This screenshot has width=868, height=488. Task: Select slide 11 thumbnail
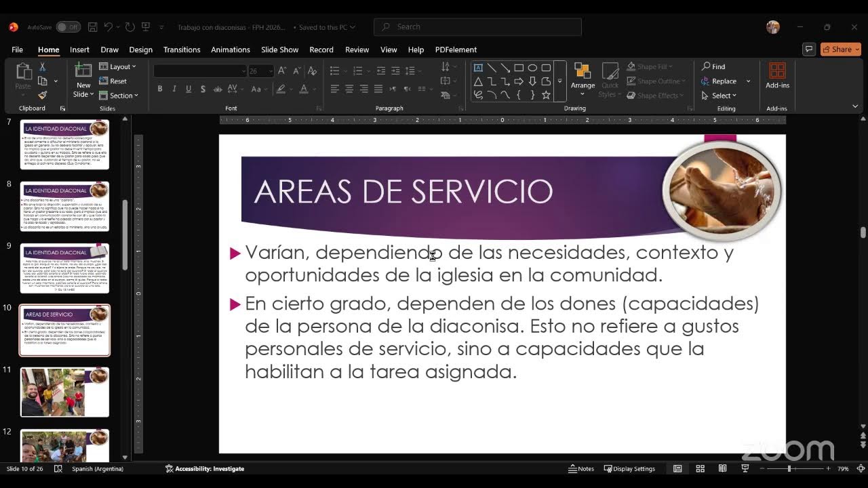[x=64, y=392]
